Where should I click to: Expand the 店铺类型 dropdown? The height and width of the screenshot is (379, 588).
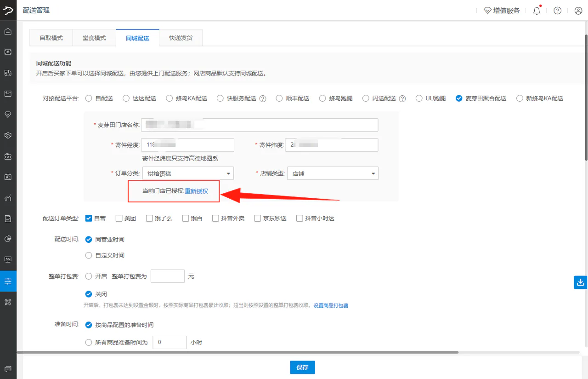click(333, 173)
